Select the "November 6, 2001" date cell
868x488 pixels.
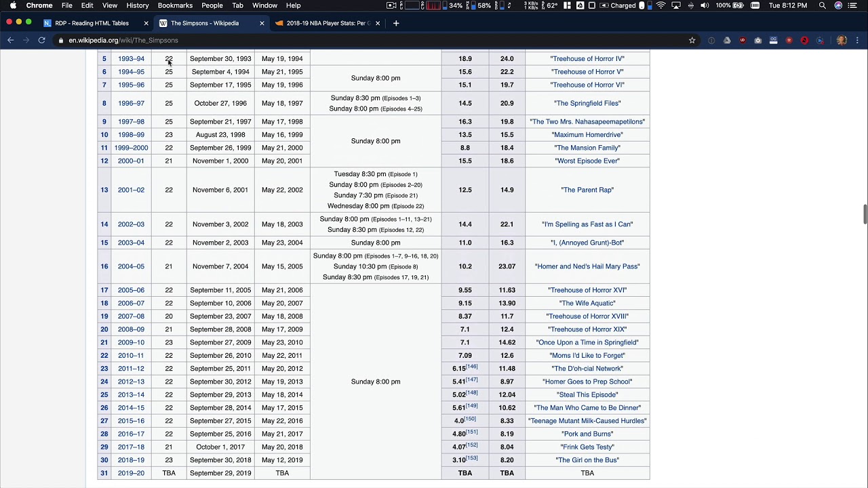click(220, 190)
